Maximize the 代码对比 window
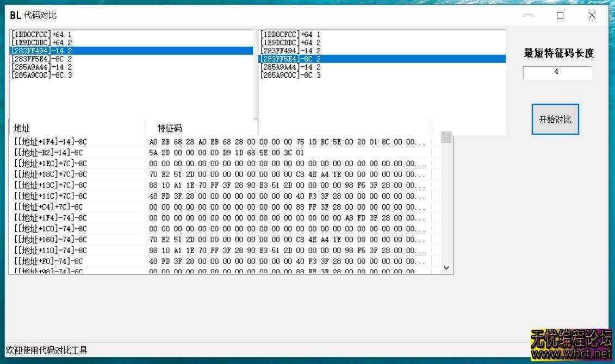The height and width of the screenshot is (364, 615). tap(560, 15)
